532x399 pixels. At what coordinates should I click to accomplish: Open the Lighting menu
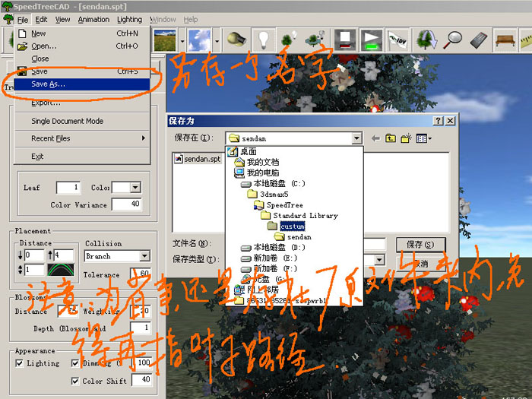click(130, 20)
